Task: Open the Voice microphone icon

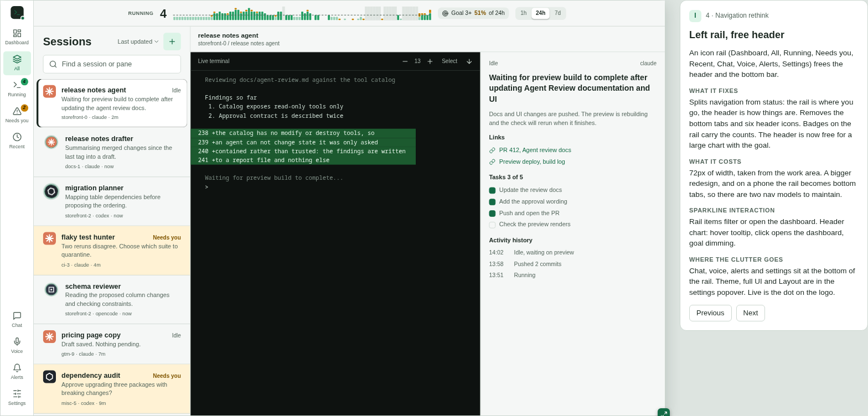Action: click(x=17, y=346)
